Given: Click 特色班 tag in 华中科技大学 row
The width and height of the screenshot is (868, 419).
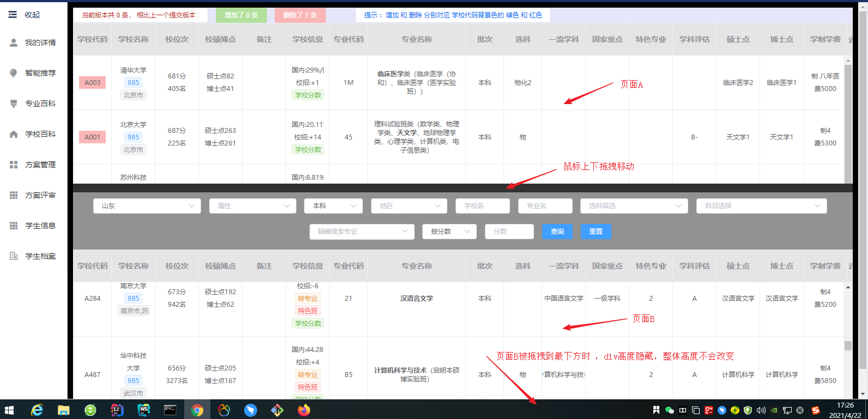Looking at the screenshot, I should (x=308, y=387).
